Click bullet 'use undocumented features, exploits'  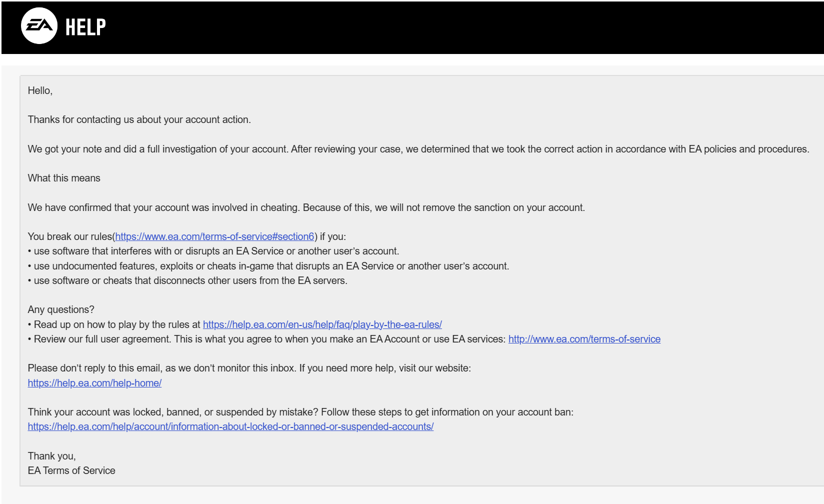268,266
